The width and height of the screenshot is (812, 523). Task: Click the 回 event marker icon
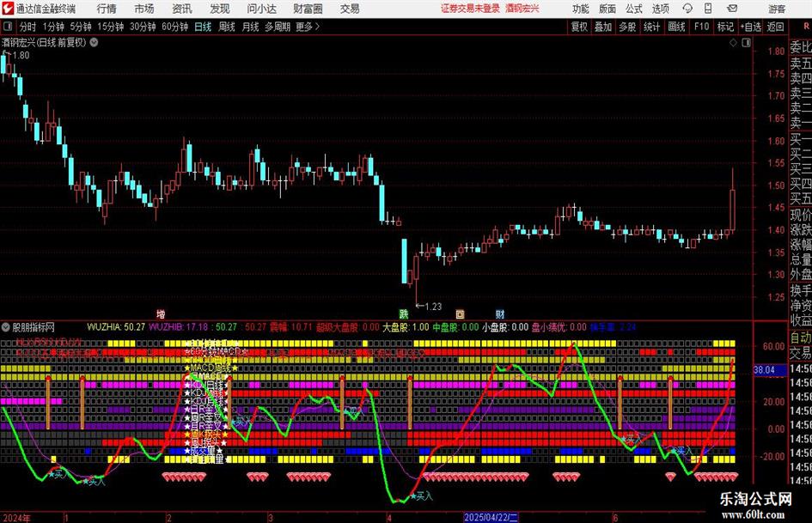coord(460,313)
